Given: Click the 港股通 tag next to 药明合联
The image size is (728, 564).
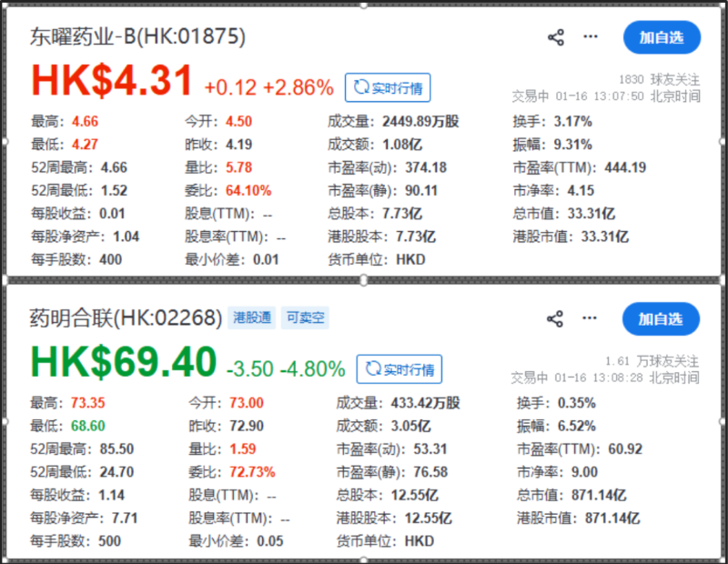Looking at the screenshot, I should click(252, 318).
